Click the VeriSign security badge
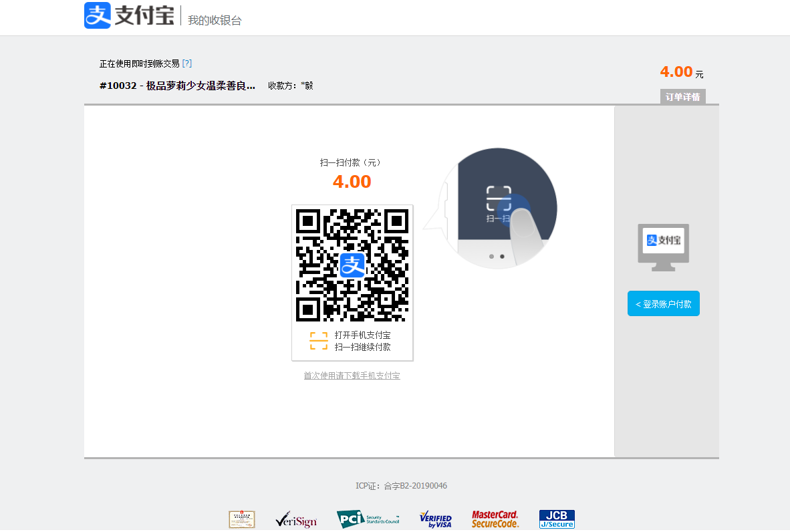790x532 pixels. tap(296, 520)
